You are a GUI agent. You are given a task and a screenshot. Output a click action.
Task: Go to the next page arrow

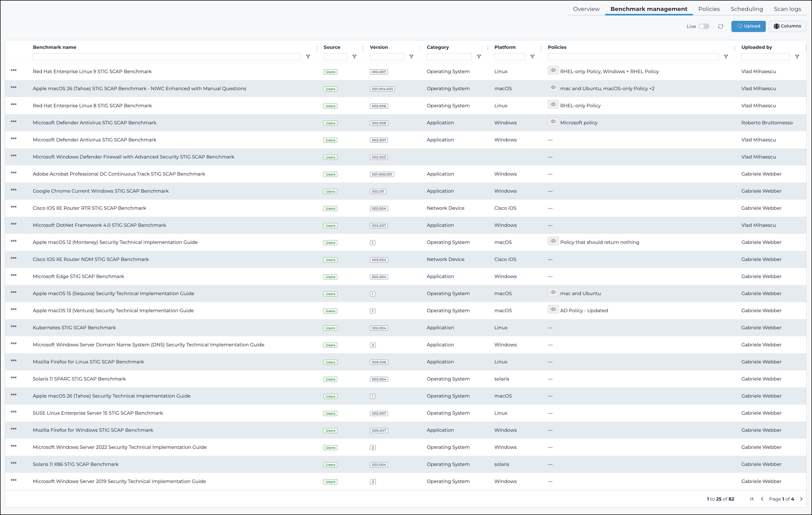pyautogui.click(x=801, y=499)
